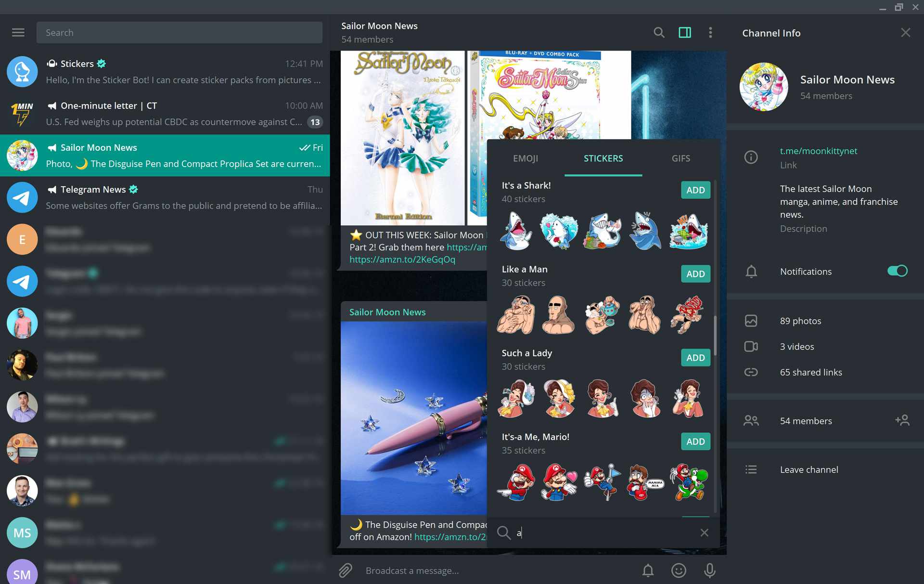Screen dimensions: 924x584
Task: Open the t.me/moonkittynet link
Action: coord(819,151)
